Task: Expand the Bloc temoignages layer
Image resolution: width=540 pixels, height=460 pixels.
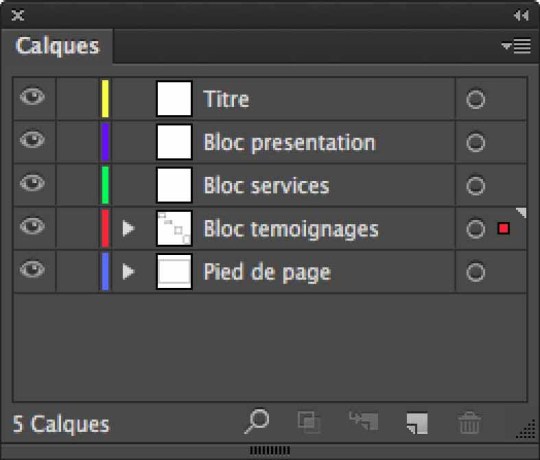Action: 128,229
